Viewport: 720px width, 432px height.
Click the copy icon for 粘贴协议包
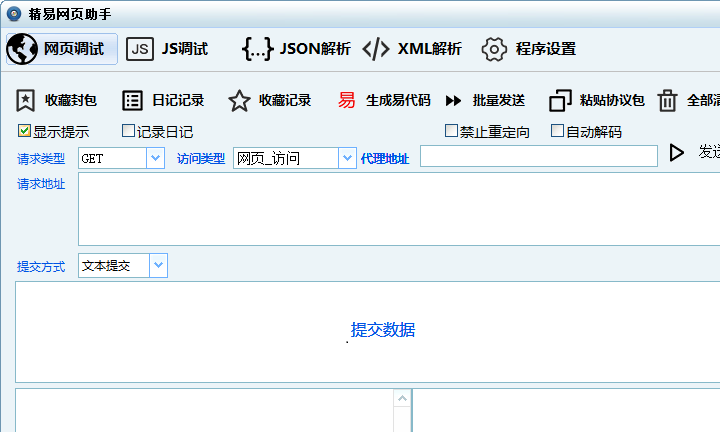(560, 100)
